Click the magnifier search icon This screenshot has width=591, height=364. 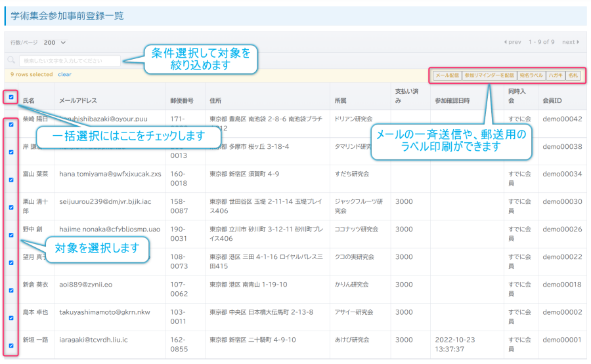(11, 60)
